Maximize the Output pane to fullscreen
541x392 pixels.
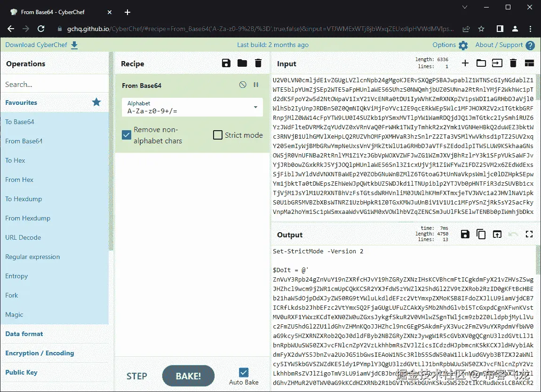[x=529, y=234]
